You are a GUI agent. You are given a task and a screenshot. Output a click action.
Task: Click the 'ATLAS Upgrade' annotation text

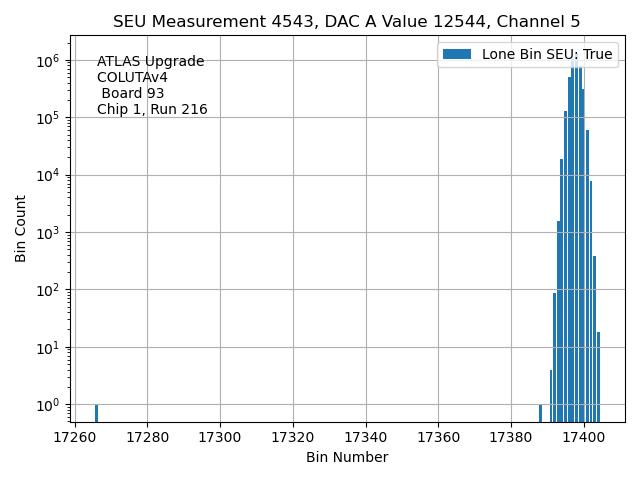pyautogui.click(x=150, y=62)
